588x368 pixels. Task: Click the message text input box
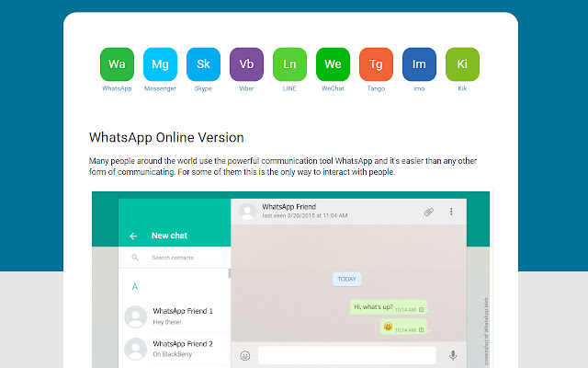click(x=347, y=355)
